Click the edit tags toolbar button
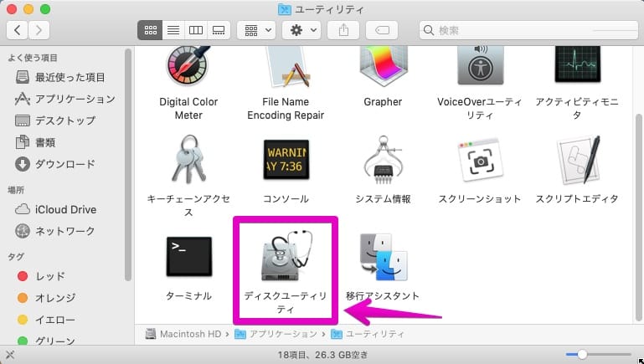 pos(382,30)
